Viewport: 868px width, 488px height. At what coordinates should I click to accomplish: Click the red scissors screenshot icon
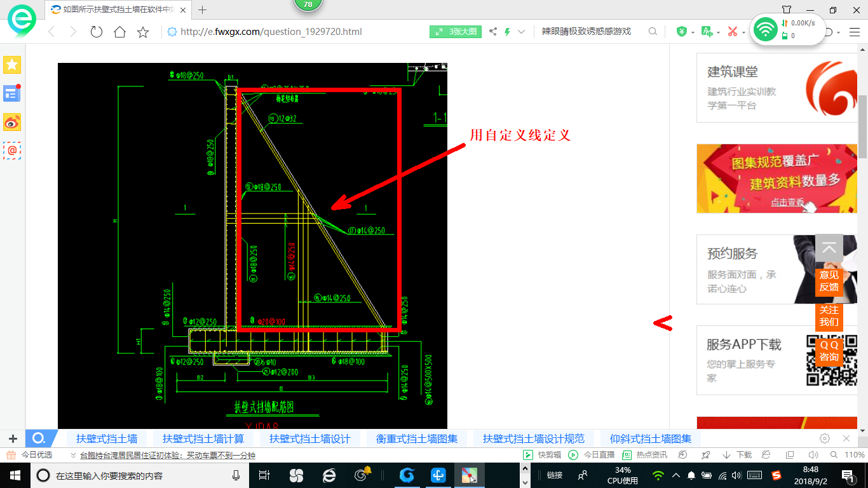(x=733, y=32)
